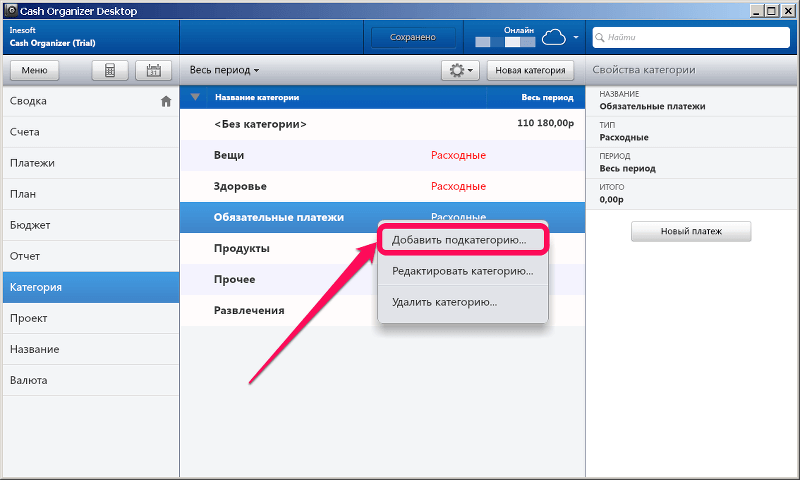Select Категория in the sidebar
This screenshot has height=480, width=800.
[x=91, y=287]
